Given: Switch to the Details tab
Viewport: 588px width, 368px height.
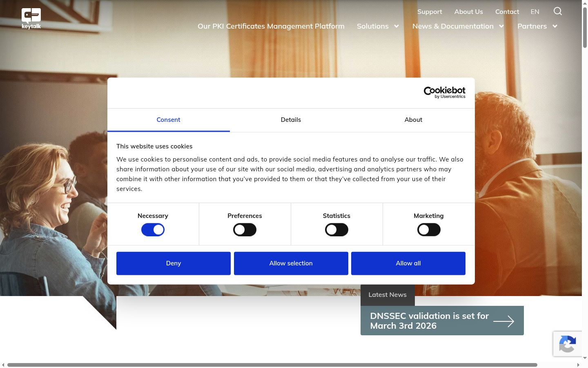Looking at the screenshot, I should coord(291,120).
